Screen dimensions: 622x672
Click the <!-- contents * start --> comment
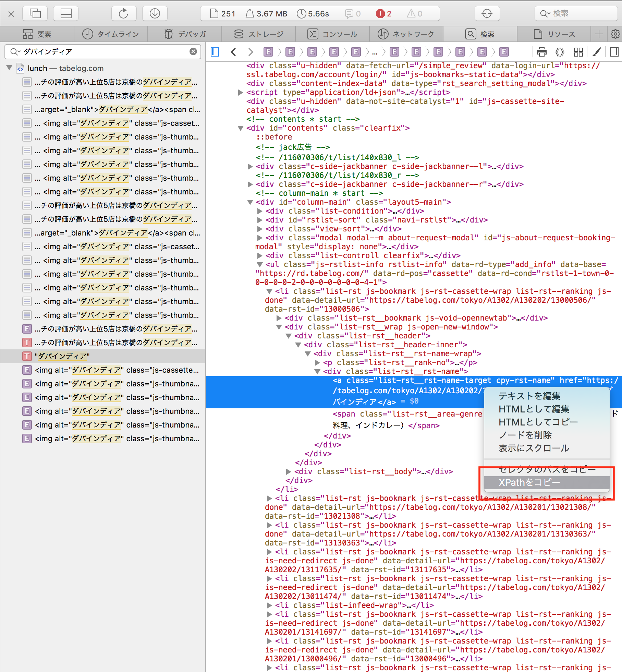pos(303,119)
